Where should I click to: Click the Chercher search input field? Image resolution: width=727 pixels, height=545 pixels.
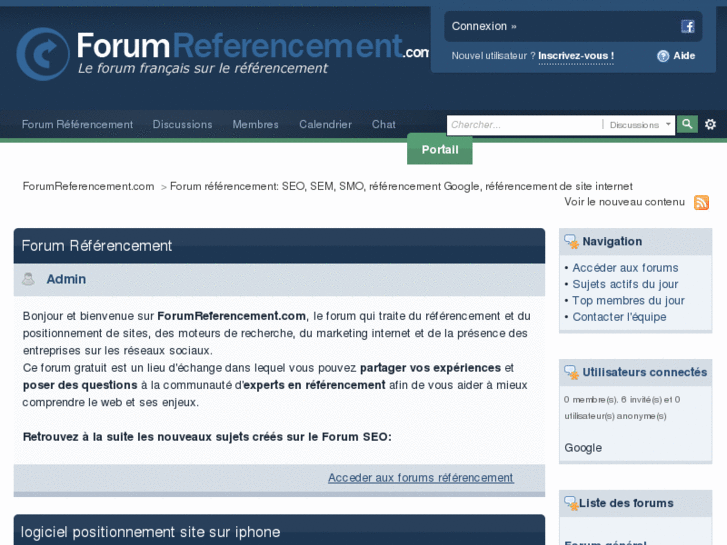[524, 125]
